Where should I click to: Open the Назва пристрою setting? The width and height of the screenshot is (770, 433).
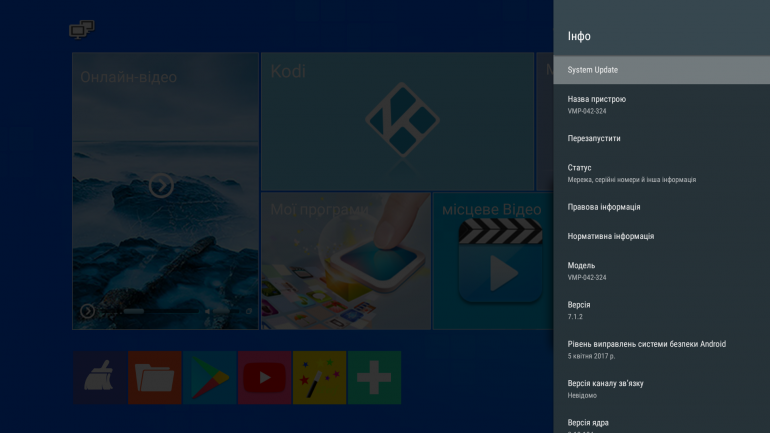(661, 104)
